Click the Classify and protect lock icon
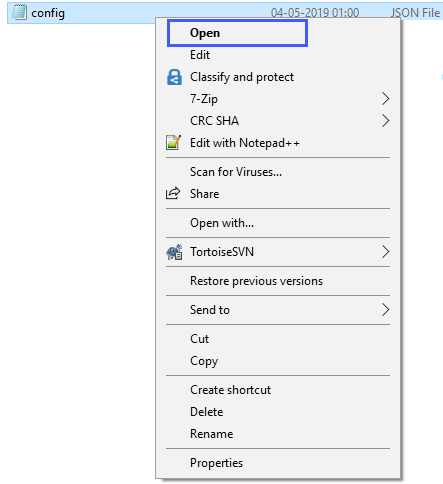The height and width of the screenshot is (484, 443). pos(174,77)
